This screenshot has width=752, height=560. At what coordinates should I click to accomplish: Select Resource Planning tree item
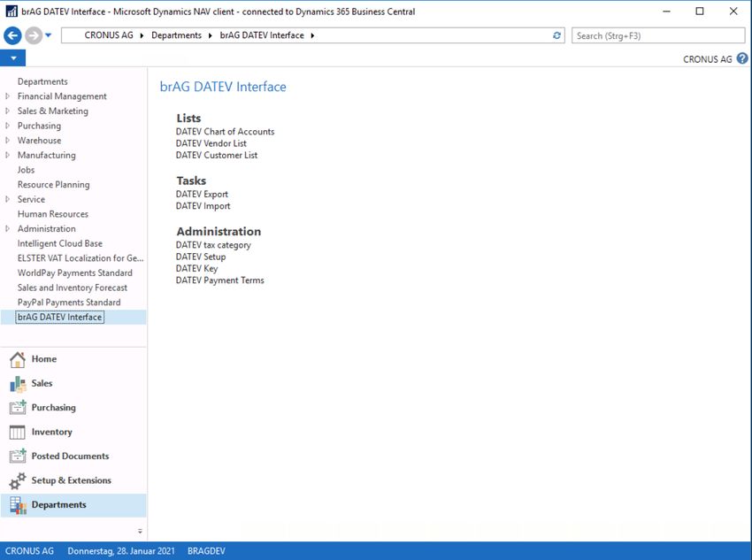pyautogui.click(x=53, y=185)
